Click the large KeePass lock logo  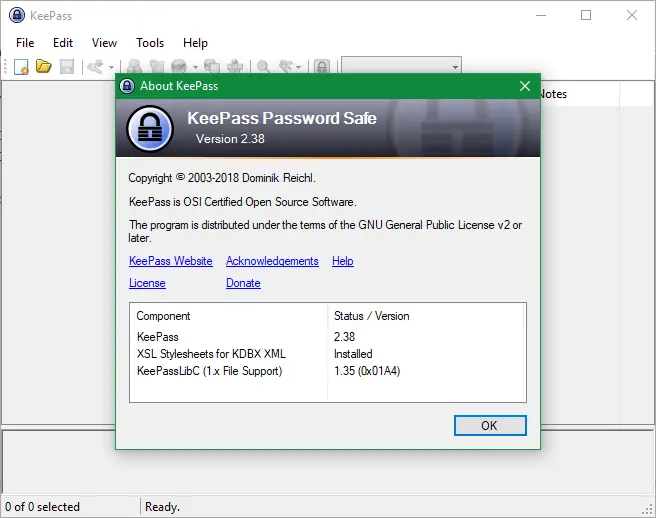[150, 128]
